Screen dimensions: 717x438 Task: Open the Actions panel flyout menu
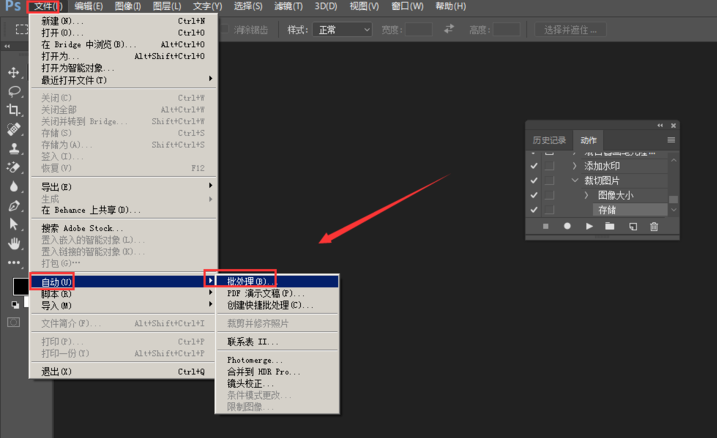[x=671, y=140]
